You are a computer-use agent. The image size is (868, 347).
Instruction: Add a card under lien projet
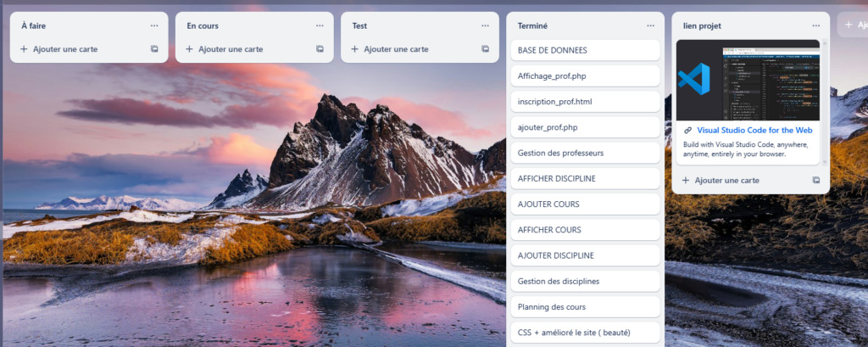726,180
